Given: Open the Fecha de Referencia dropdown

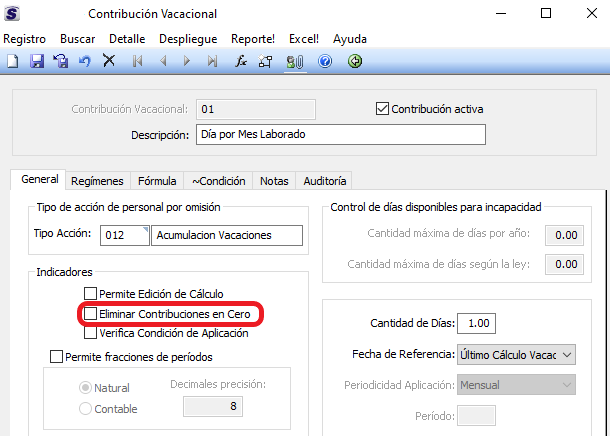Looking at the screenshot, I should (x=516, y=354).
